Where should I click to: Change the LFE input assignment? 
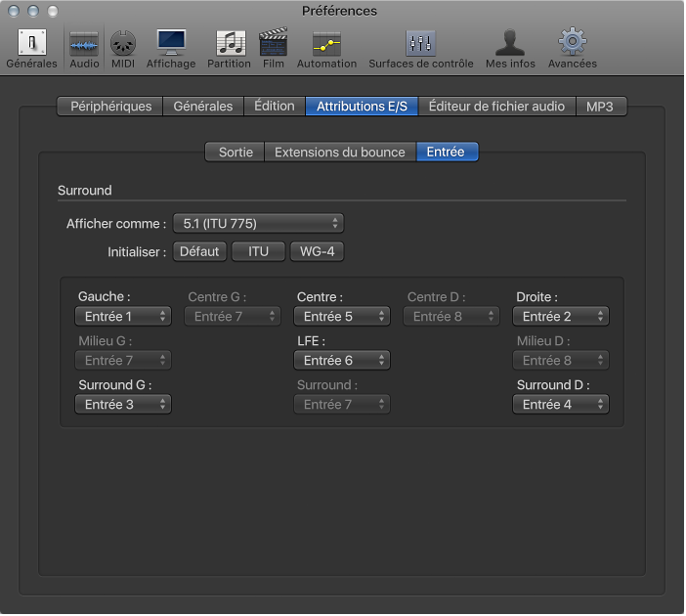(x=342, y=361)
